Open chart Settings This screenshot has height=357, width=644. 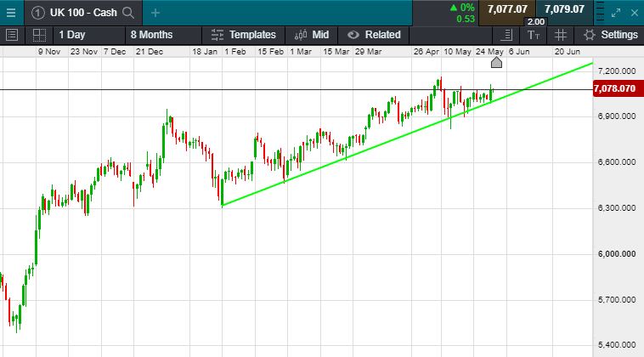[611, 35]
